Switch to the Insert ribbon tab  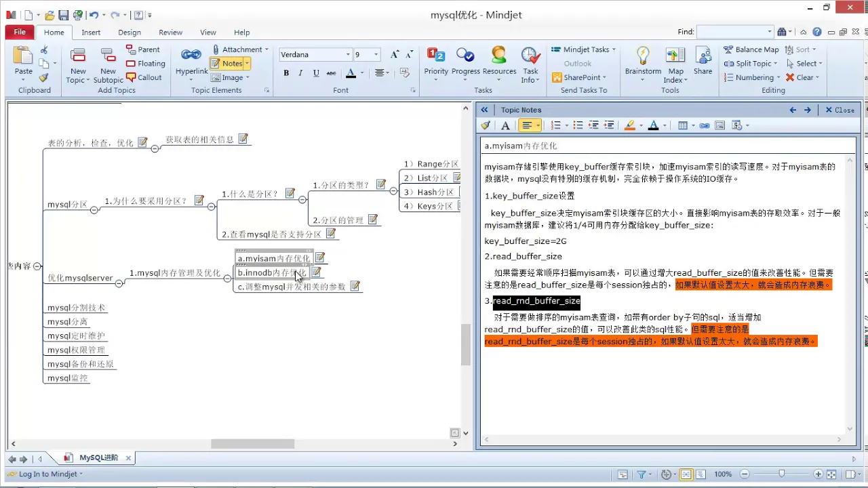pyautogui.click(x=91, y=32)
